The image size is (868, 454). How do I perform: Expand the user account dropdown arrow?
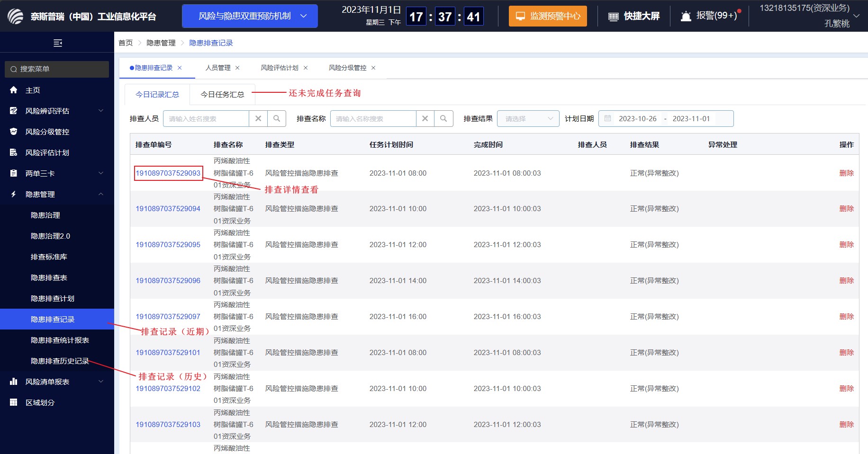coord(856,16)
